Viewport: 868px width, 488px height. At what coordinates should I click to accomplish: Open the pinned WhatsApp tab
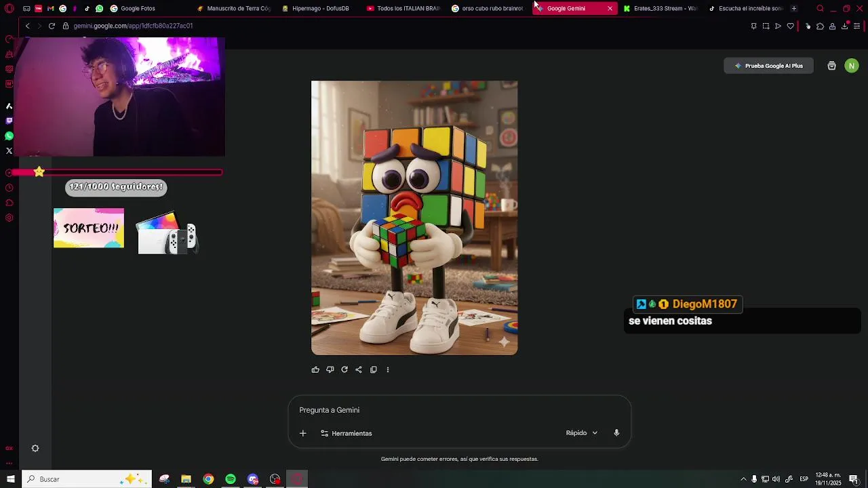100,8
